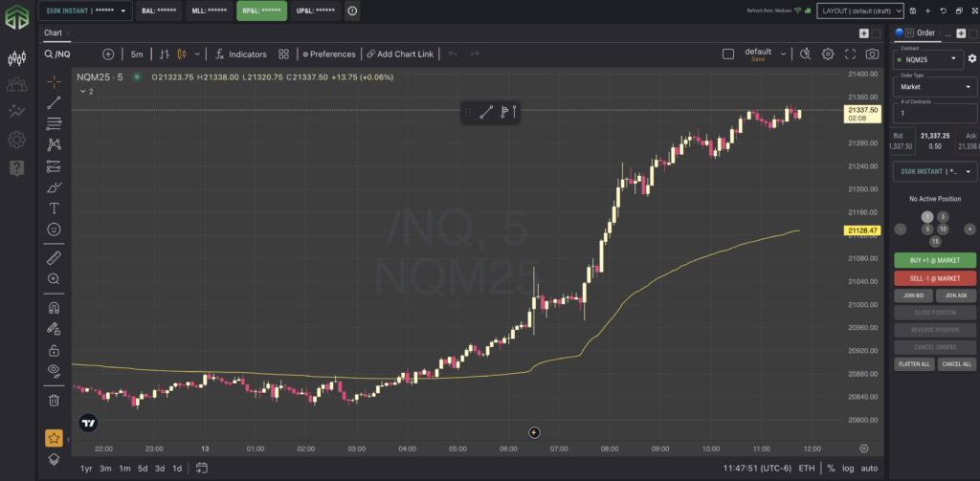This screenshot has height=481, width=980.
Task: Tick the layout checkbox beside default template
Action: [x=728, y=55]
